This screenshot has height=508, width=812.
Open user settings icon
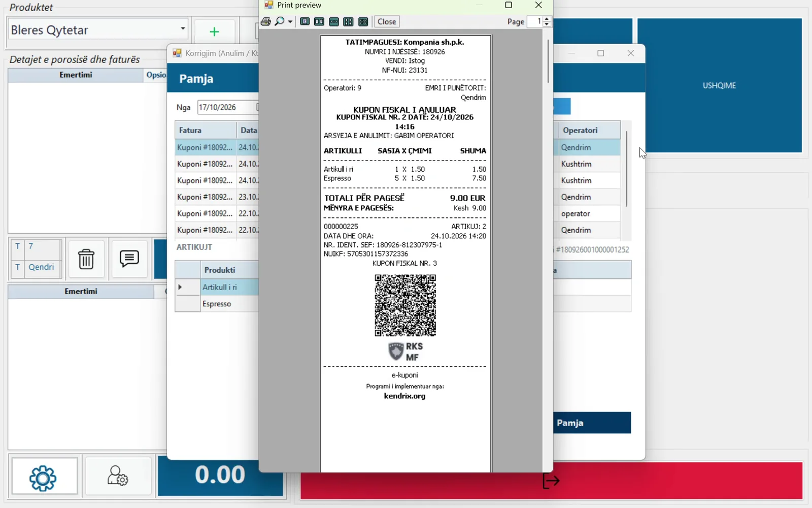coord(118,477)
